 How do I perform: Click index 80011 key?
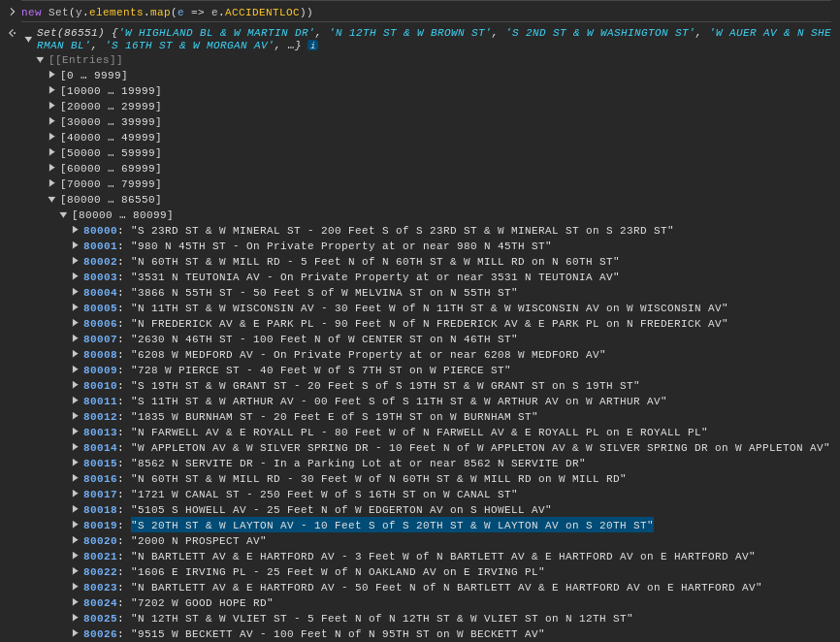click(100, 401)
